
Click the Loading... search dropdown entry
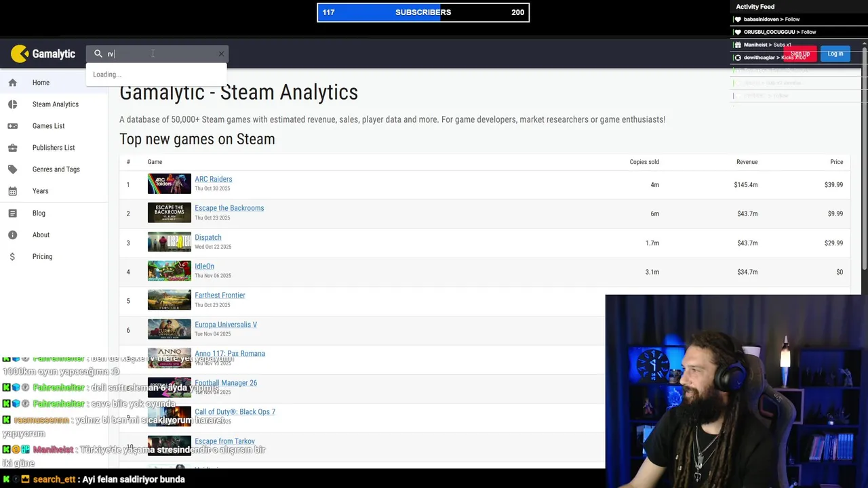tap(156, 75)
